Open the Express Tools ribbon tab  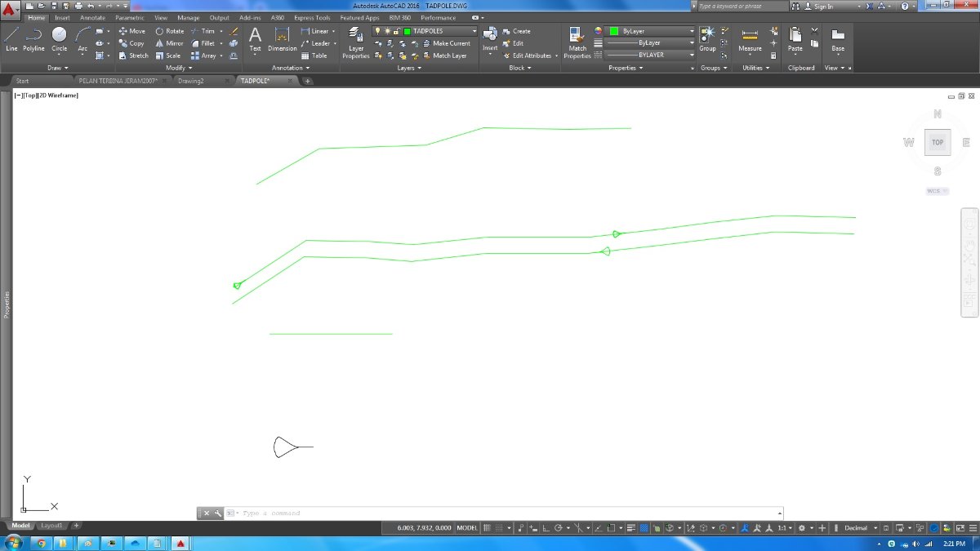[x=312, y=17]
